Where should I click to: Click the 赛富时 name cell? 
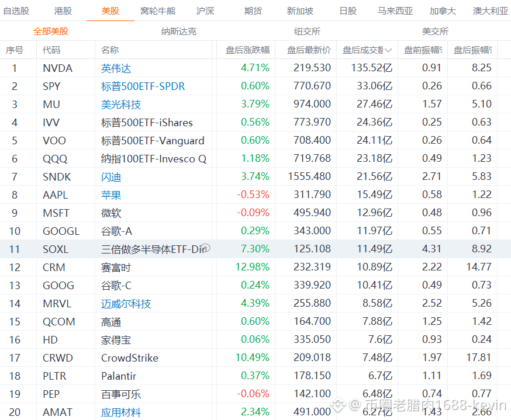point(116,268)
